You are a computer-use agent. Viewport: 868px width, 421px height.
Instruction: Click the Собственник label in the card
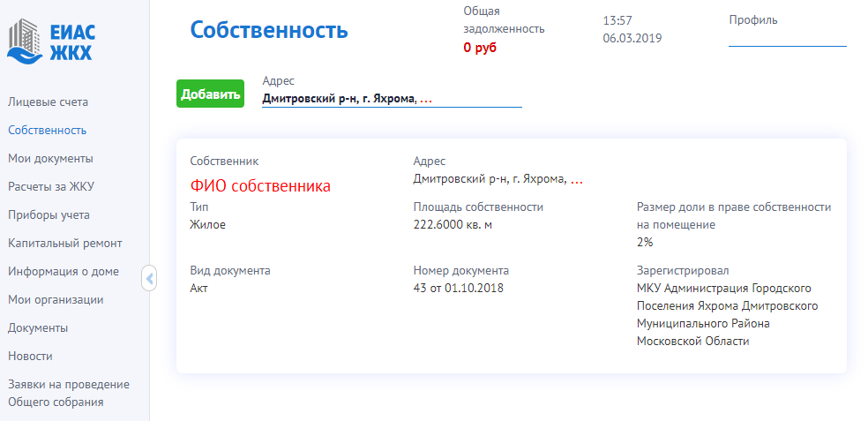(x=224, y=162)
